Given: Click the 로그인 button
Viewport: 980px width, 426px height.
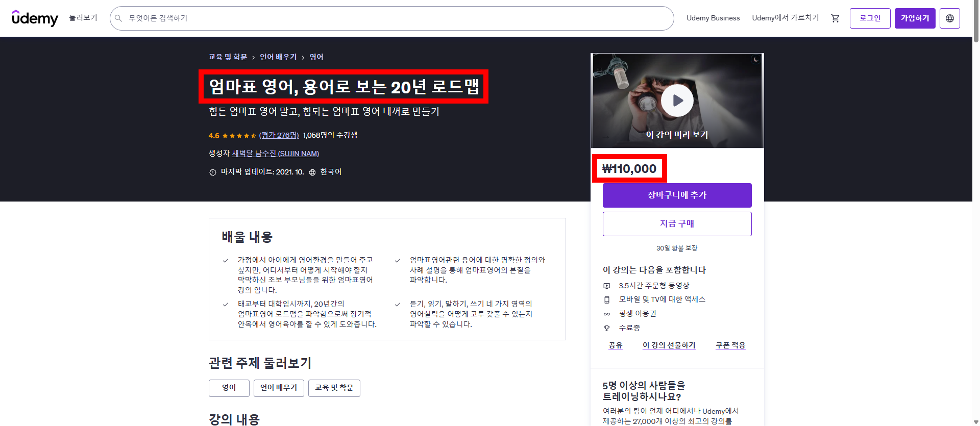Looking at the screenshot, I should 870,18.
